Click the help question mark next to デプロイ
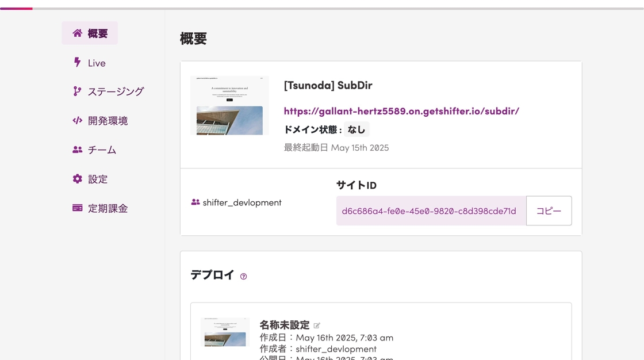Screen dimensions: 644x360 pos(244,277)
